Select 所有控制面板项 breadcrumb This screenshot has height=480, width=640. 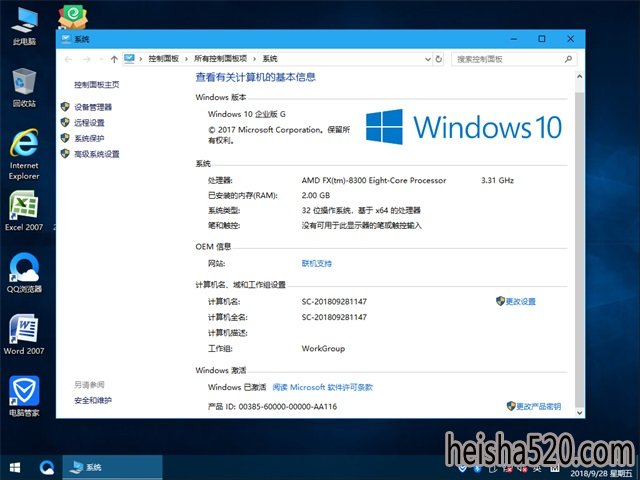click(220, 59)
